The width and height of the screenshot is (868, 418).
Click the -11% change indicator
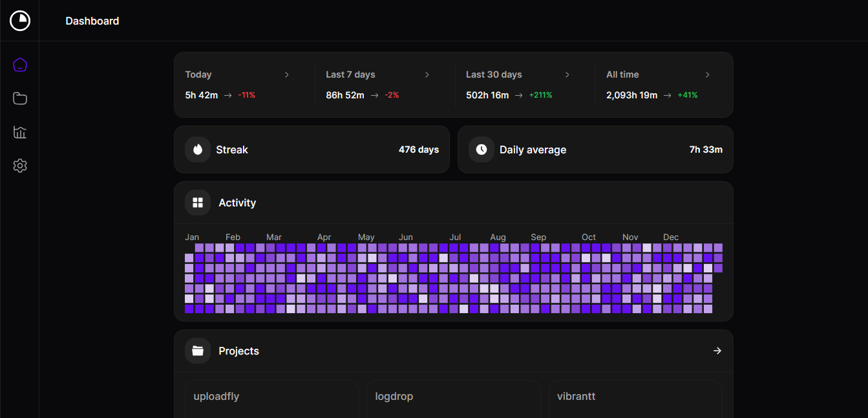click(247, 95)
